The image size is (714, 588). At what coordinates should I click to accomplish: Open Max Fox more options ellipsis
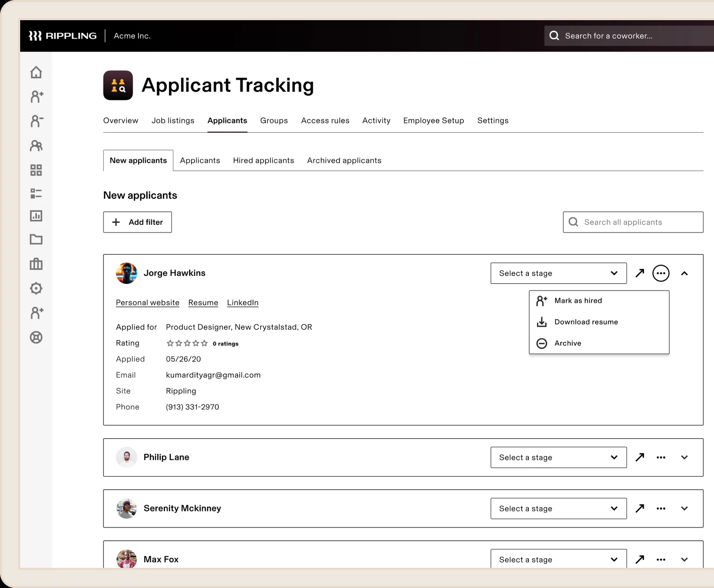(661, 559)
